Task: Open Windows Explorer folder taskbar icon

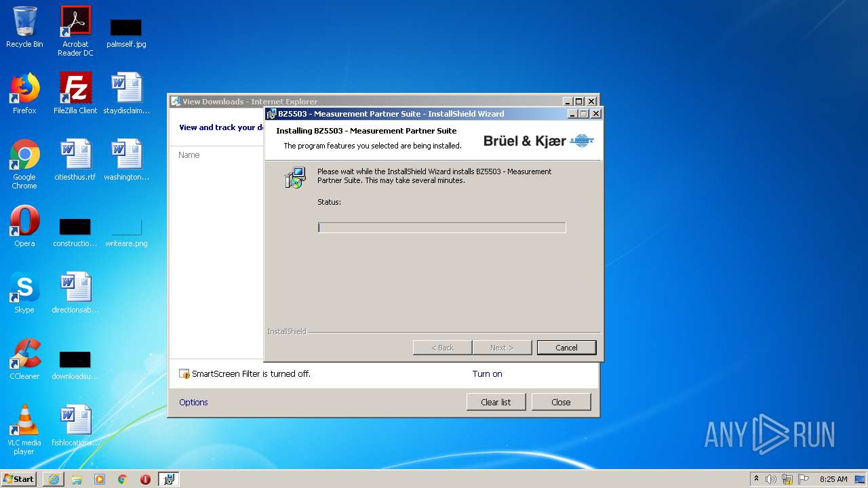Action: click(77, 479)
